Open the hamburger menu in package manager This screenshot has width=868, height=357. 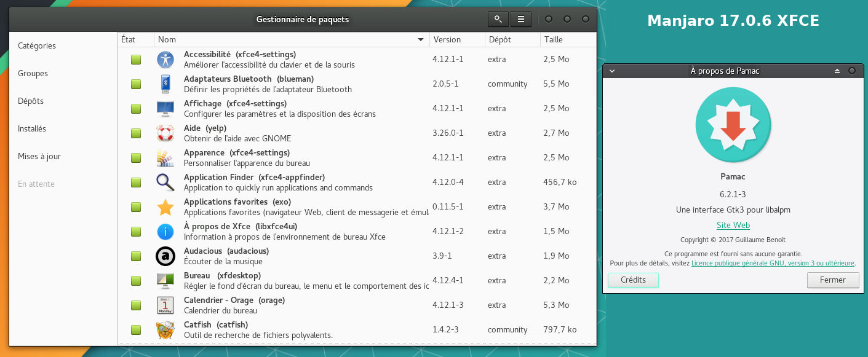click(521, 19)
